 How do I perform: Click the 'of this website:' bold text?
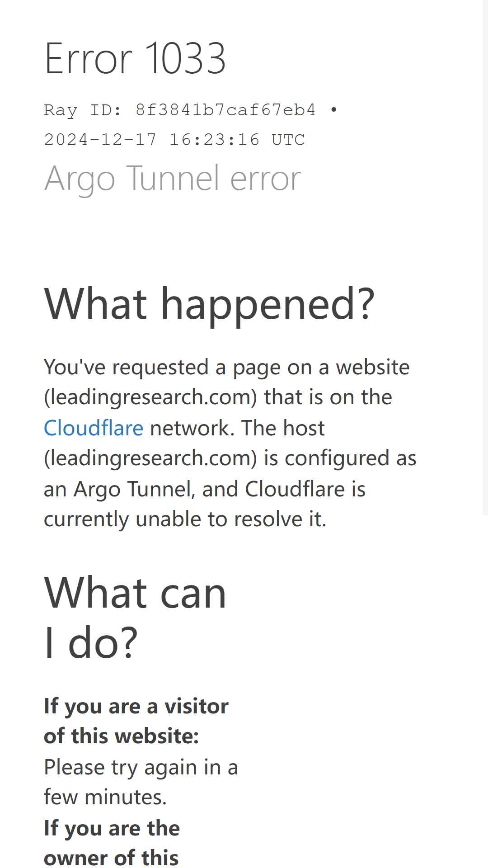pos(122,736)
